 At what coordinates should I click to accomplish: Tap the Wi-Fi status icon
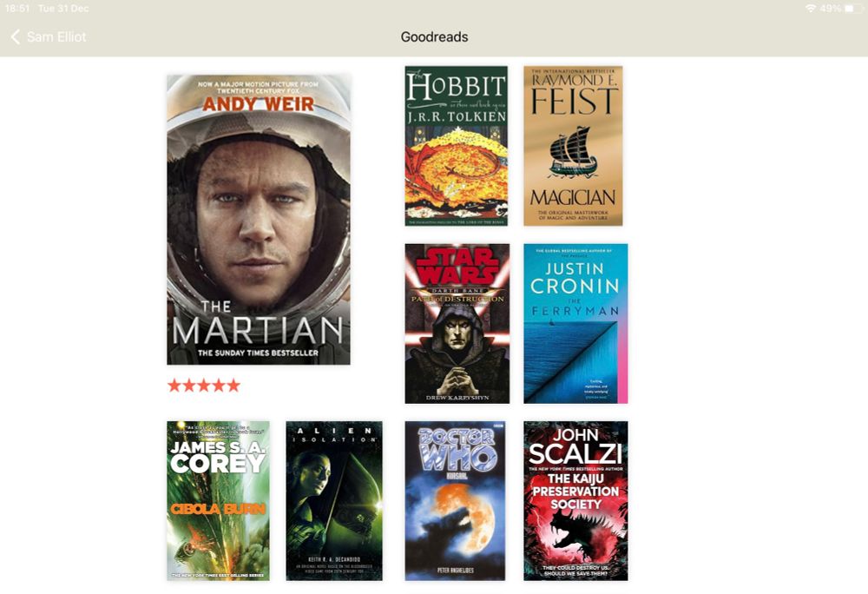coord(811,9)
